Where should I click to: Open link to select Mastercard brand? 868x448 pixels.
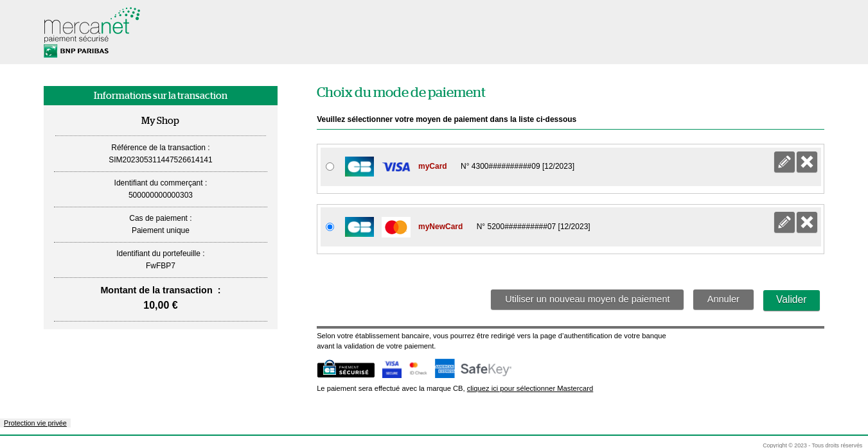[529, 389]
